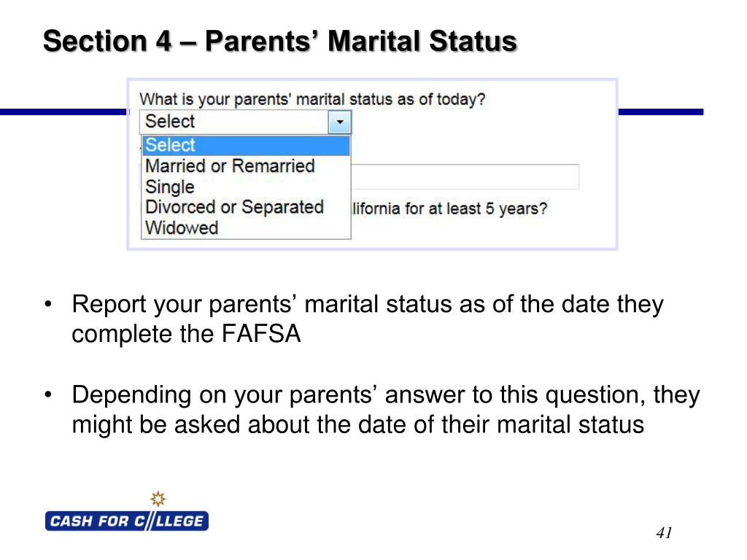Click the 'LLEGE' portion of the logo

tap(179, 521)
